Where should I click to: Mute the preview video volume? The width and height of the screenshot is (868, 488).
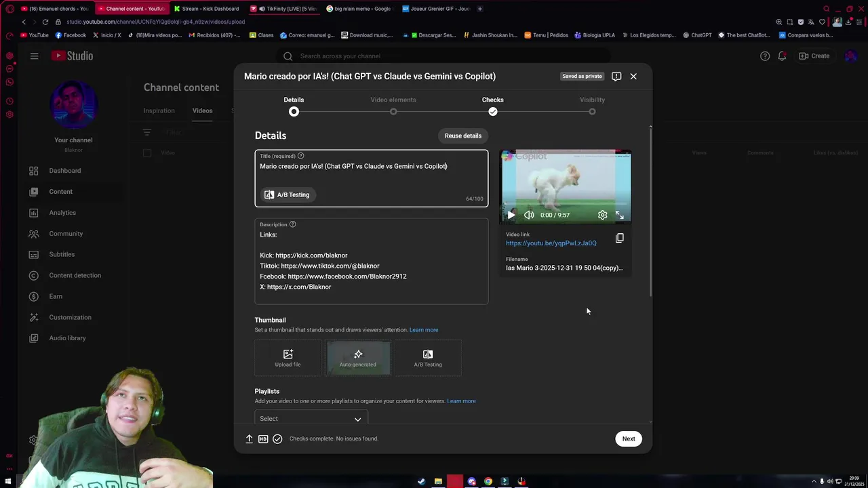coord(529,215)
